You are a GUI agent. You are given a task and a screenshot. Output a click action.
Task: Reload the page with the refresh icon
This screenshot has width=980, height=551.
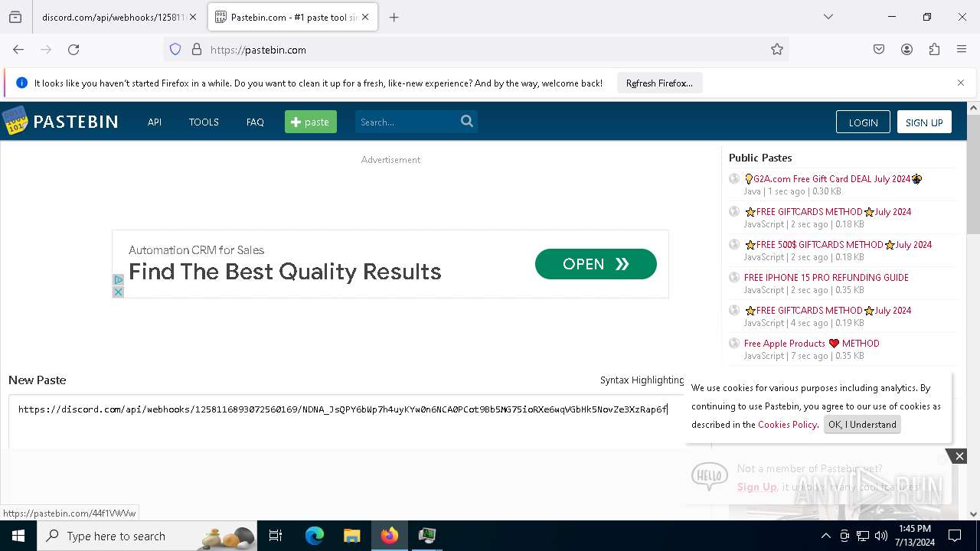[x=73, y=49]
